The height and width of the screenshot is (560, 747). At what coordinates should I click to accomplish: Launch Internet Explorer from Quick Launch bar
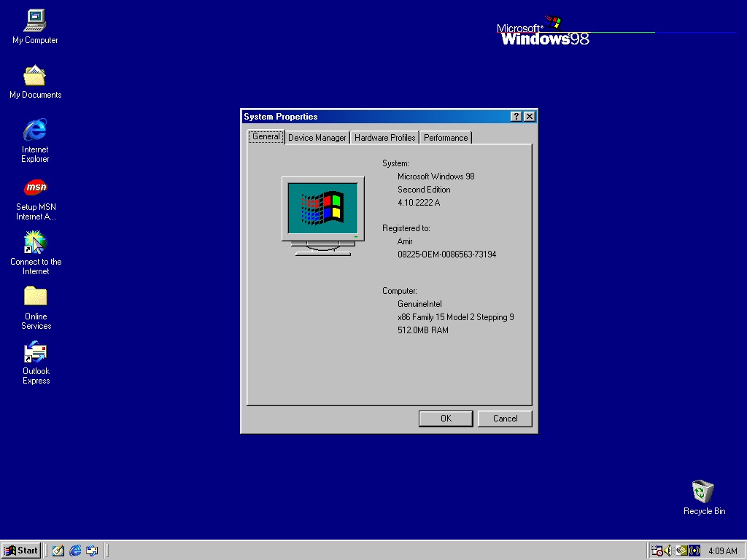click(75, 551)
